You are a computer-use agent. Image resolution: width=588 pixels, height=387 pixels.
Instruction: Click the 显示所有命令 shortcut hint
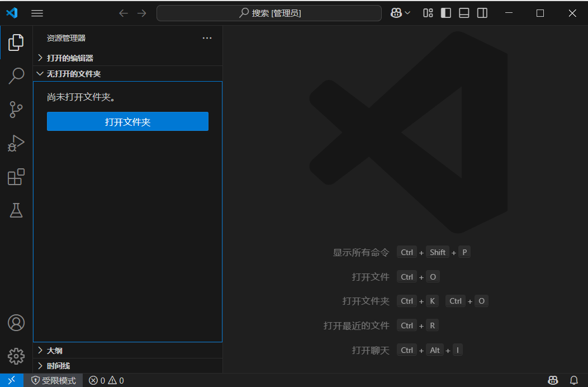pyautogui.click(x=361, y=252)
